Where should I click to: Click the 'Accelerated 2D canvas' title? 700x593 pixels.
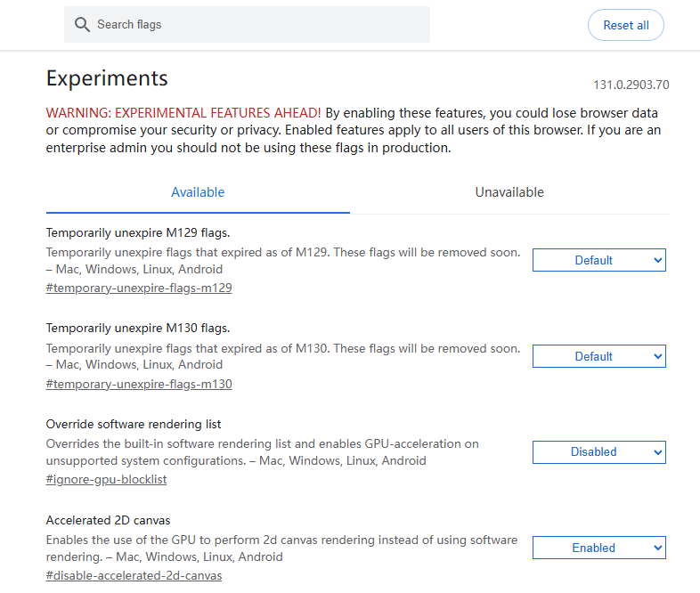[108, 520]
